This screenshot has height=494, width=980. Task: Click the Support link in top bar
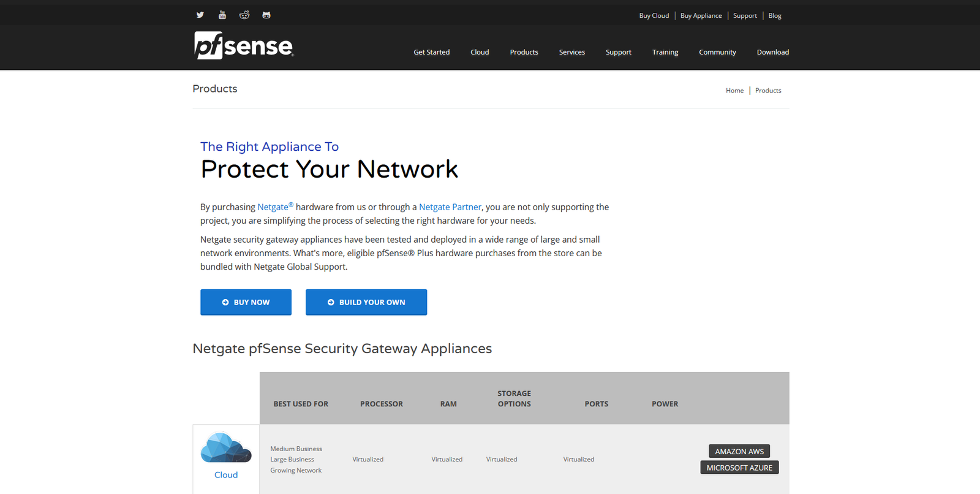pyautogui.click(x=745, y=16)
